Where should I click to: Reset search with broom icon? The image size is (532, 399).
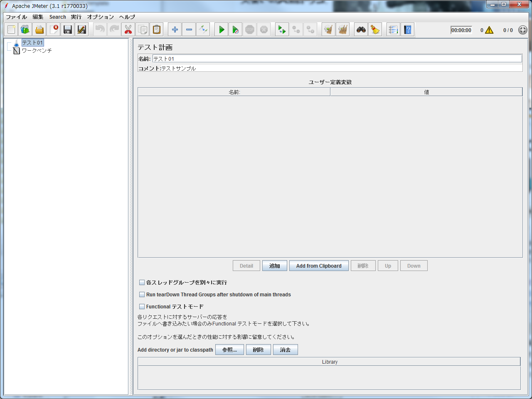point(375,30)
